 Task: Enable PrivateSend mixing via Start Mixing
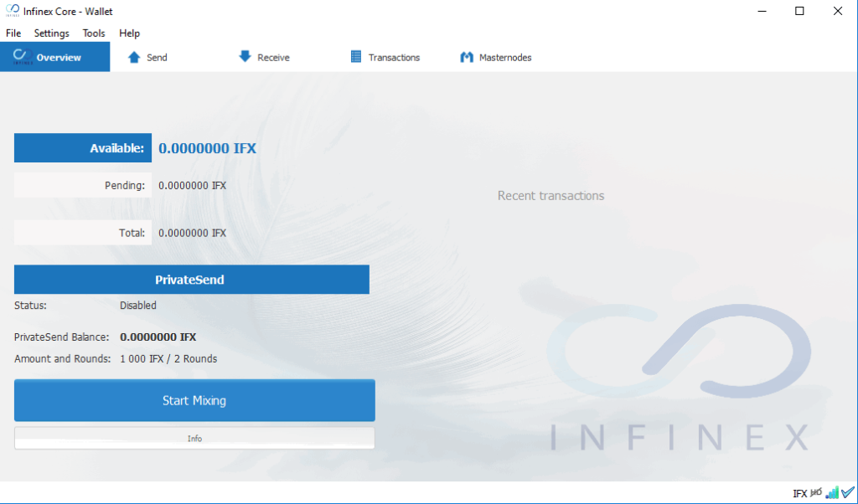click(194, 400)
